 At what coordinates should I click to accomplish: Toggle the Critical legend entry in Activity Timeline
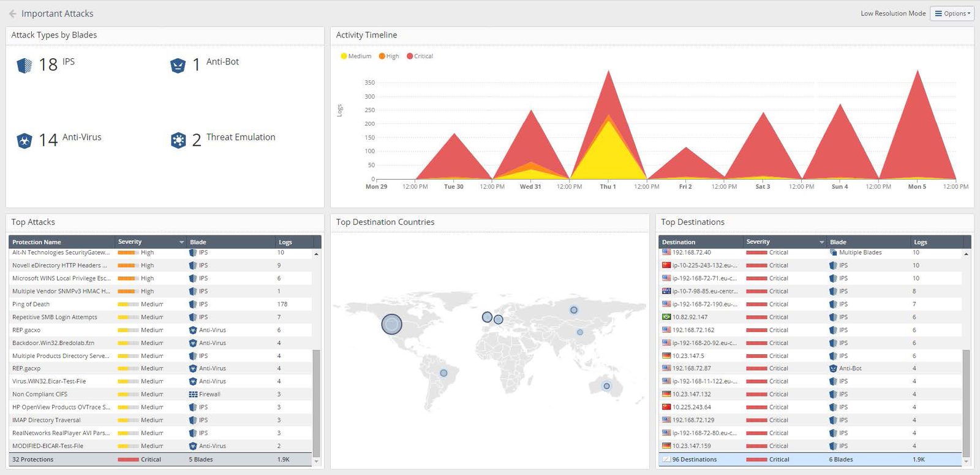pos(420,56)
